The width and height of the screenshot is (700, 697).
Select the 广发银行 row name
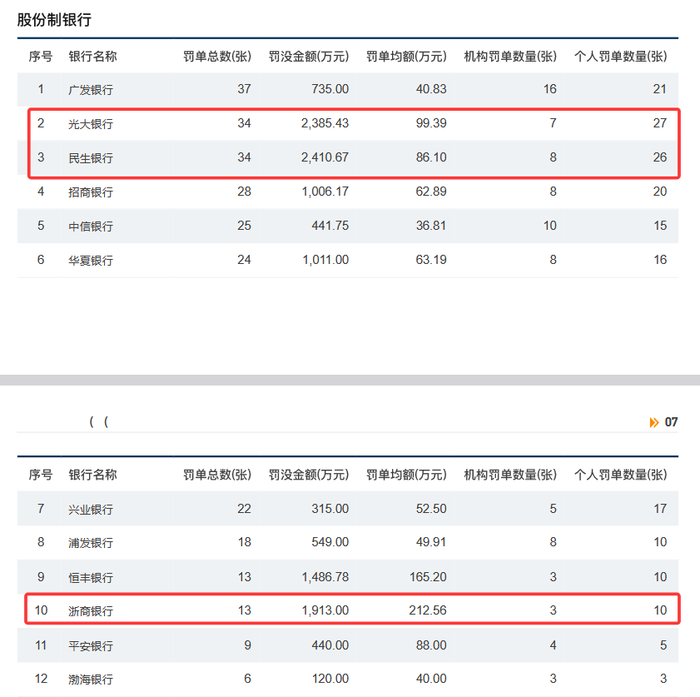coord(91,90)
